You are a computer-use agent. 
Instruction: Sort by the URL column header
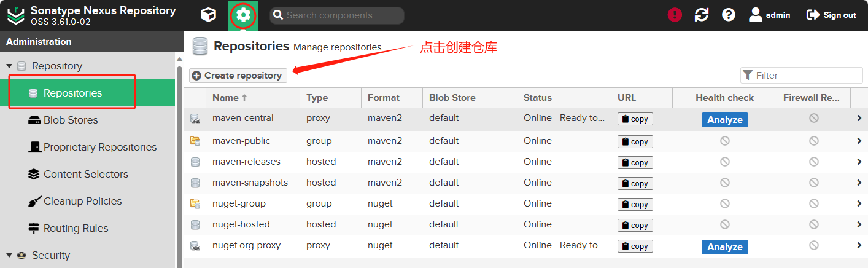[641, 98]
